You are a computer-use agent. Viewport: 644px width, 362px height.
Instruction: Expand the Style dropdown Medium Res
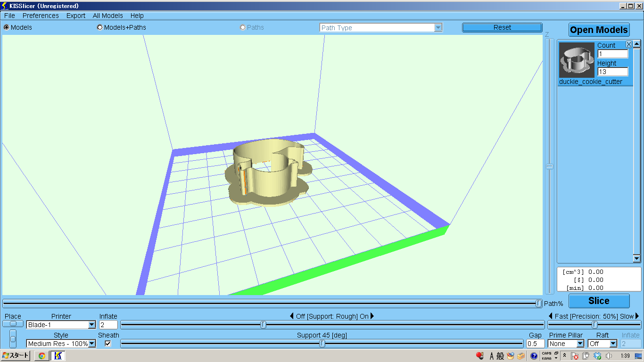[92, 344]
